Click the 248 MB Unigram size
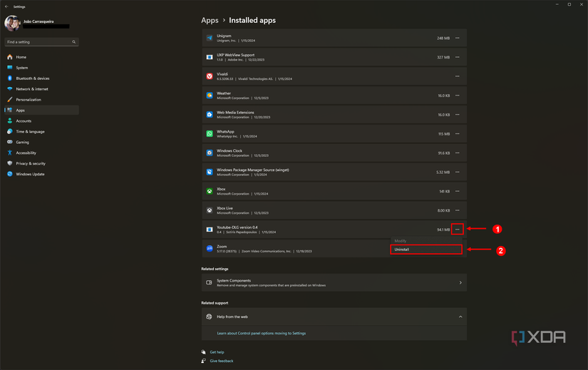The height and width of the screenshot is (370, 588). pos(443,38)
